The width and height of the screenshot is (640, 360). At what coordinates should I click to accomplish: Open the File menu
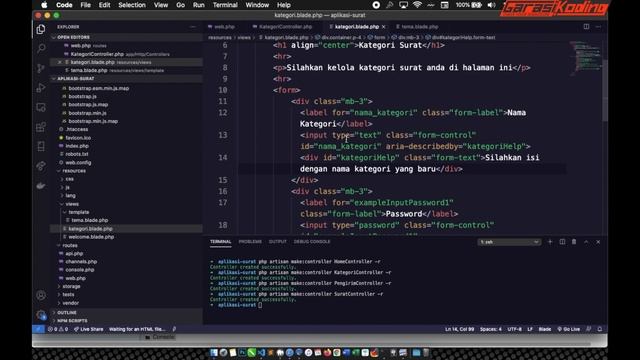(x=85, y=5)
